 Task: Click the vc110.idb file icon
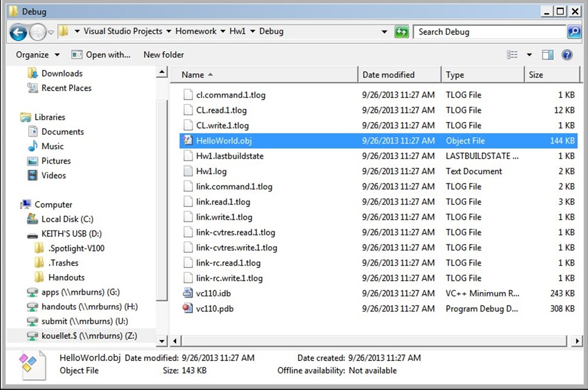tap(188, 293)
